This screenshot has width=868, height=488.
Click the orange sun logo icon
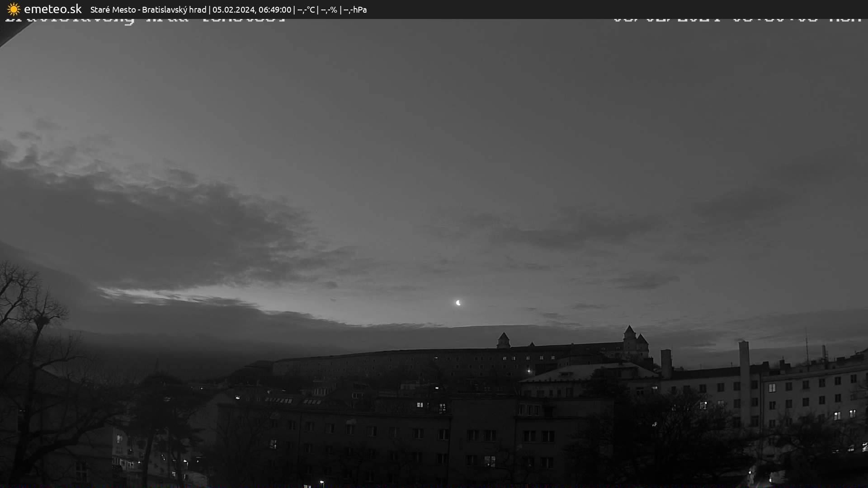tap(14, 9)
